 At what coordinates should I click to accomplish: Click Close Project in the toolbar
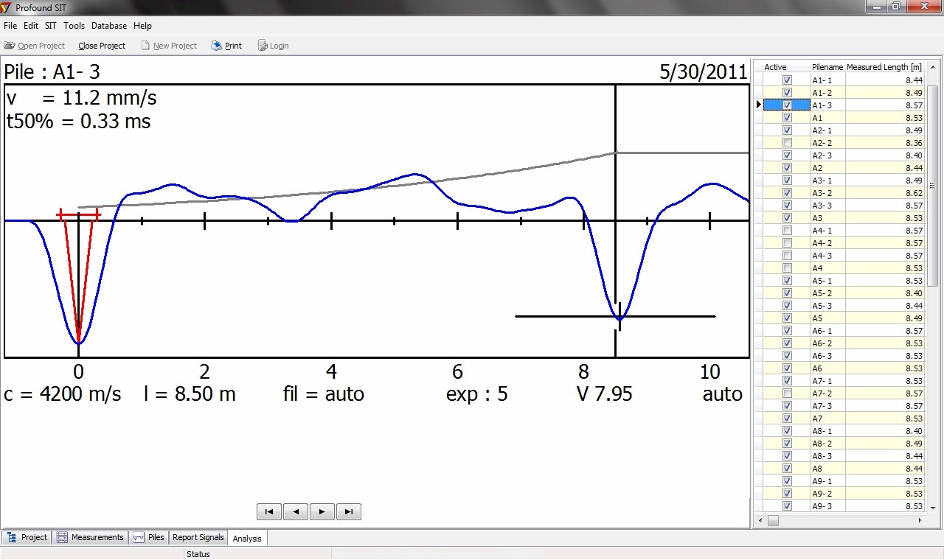coord(102,46)
